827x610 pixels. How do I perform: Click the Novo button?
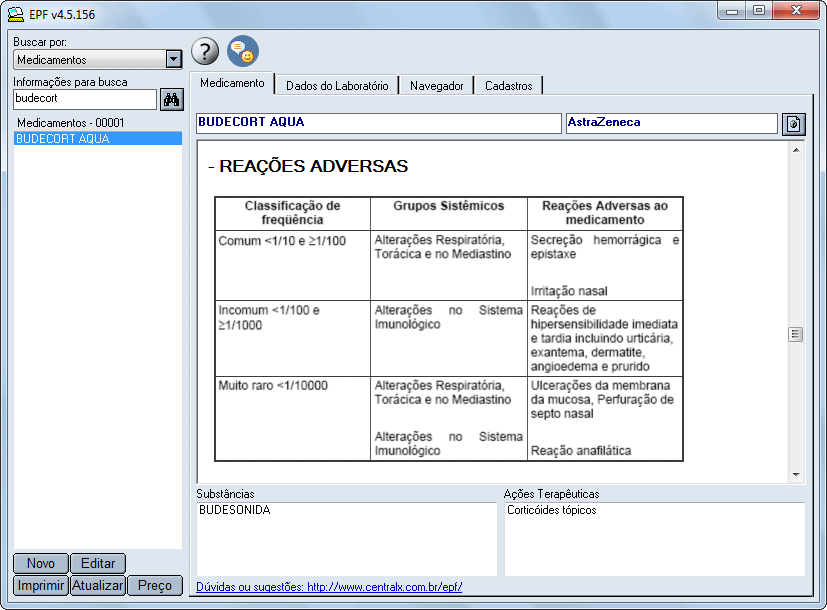pyautogui.click(x=41, y=564)
